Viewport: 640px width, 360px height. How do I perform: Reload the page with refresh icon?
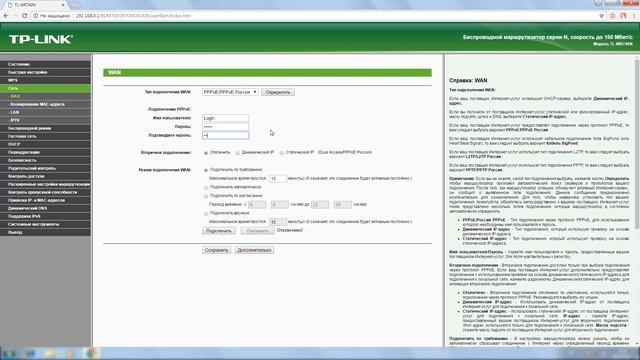[x=24, y=16]
